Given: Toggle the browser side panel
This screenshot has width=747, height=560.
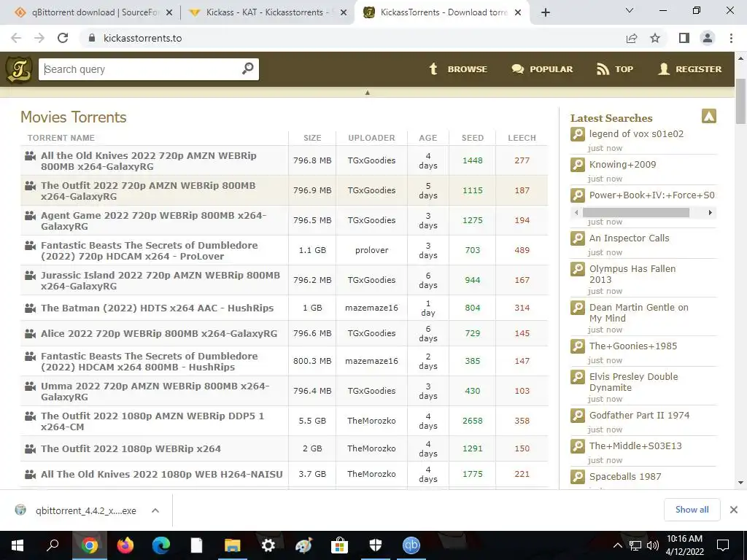Looking at the screenshot, I should (684, 38).
